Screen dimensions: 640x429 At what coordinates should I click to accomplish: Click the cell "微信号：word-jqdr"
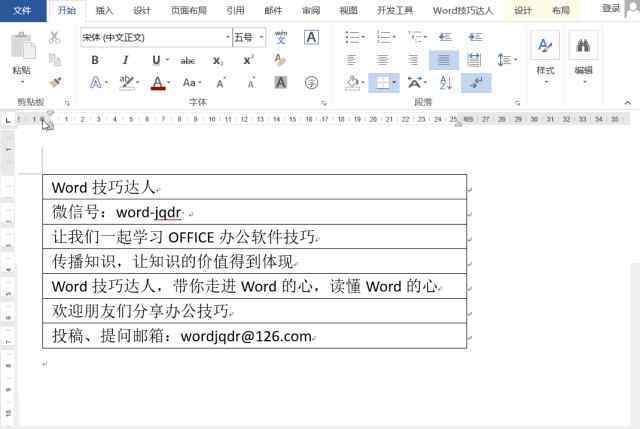tap(254, 212)
